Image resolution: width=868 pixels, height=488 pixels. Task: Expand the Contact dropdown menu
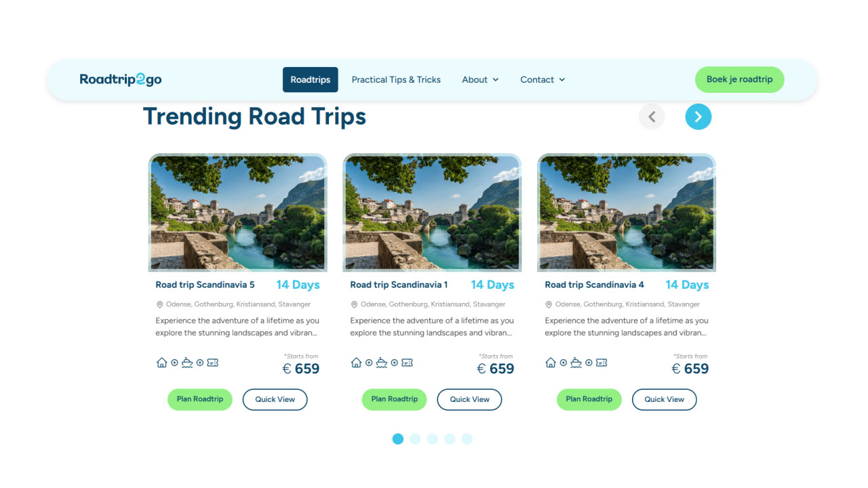point(542,79)
